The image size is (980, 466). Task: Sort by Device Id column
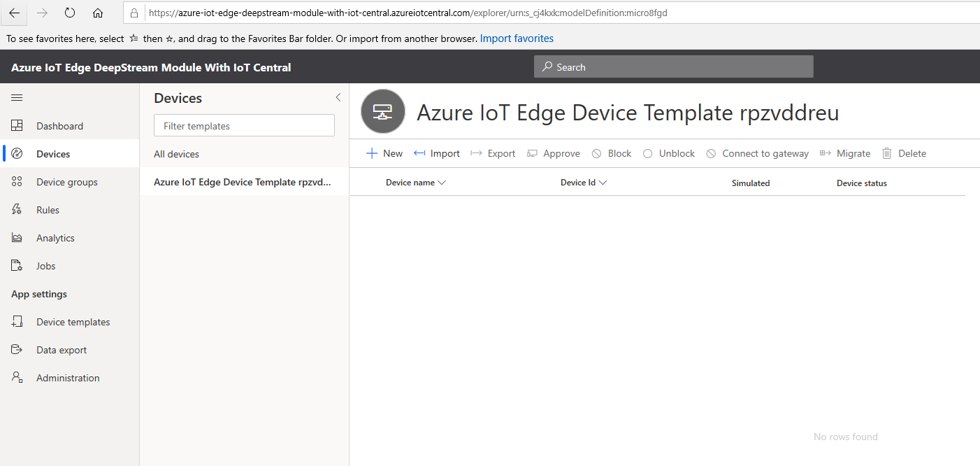584,183
